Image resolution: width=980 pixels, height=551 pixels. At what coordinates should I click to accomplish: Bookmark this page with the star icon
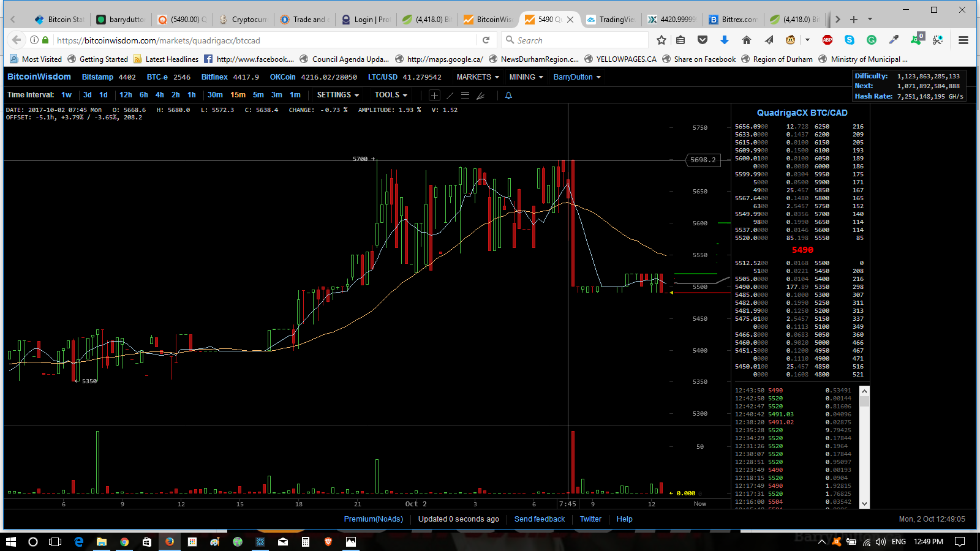click(x=661, y=40)
